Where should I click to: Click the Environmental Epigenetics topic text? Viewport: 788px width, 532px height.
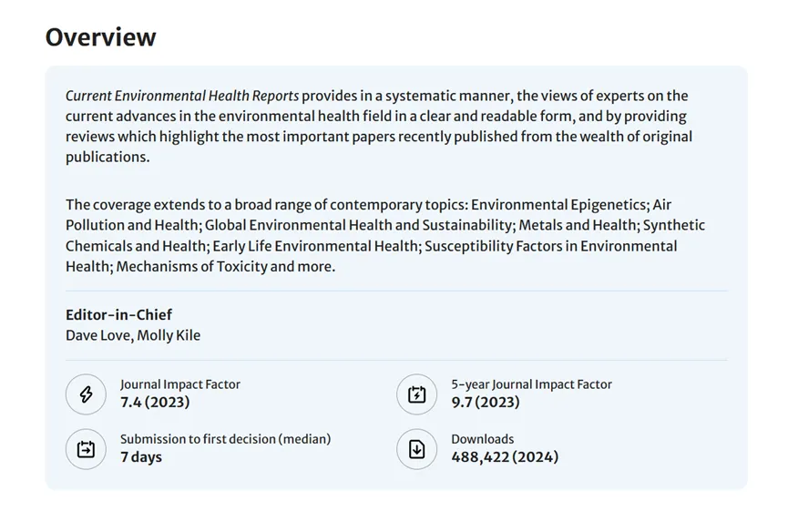click(558, 204)
